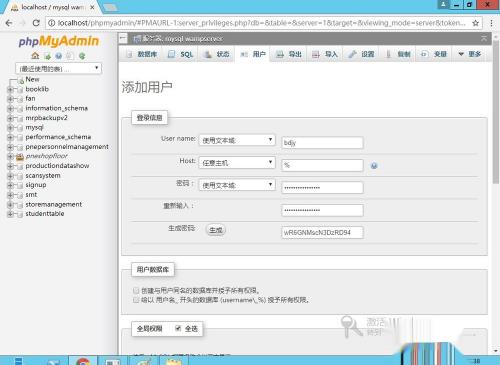Collapse the navigation panel with the arrow icon
500x365 pixels.
123,39
